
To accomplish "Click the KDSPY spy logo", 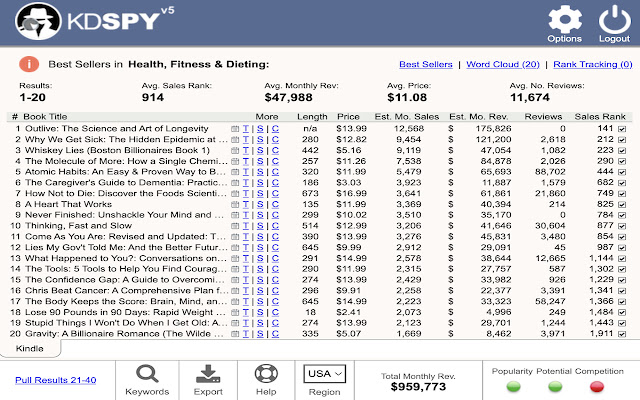I will (38, 21).
